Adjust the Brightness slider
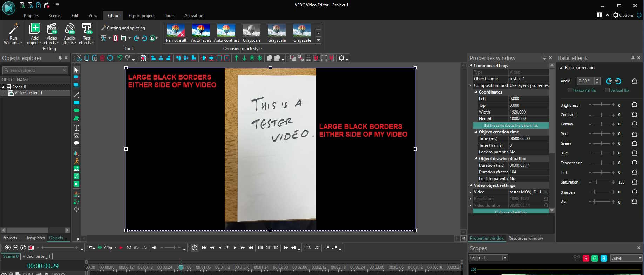This screenshot has height=275, width=644. click(x=602, y=105)
